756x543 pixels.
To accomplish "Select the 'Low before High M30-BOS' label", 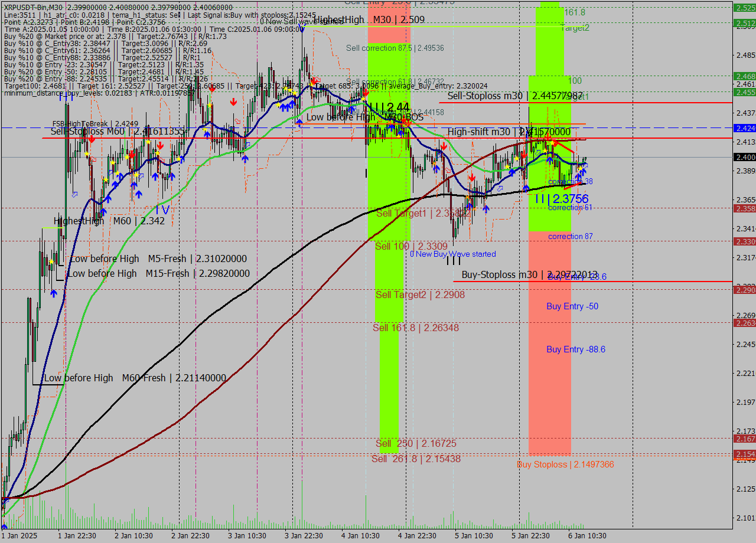I will click(365, 117).
